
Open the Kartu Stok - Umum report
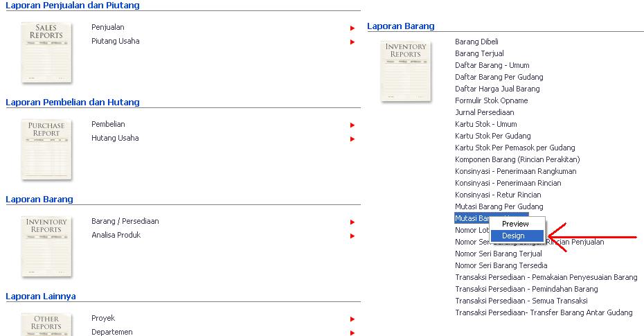[485, 124]
